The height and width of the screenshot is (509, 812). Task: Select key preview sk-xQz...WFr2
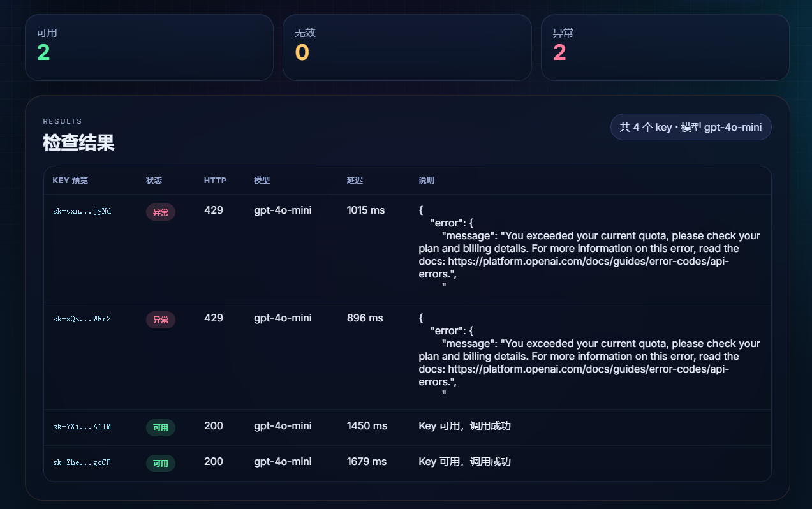click(x=82, y=319)
